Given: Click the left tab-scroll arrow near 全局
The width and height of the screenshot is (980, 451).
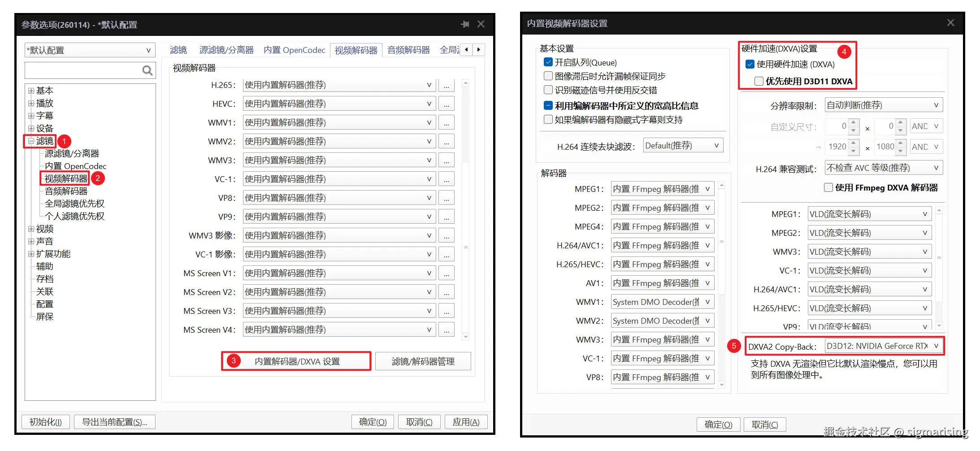Looking at the screenshot, I should click(x=467, y=50).
